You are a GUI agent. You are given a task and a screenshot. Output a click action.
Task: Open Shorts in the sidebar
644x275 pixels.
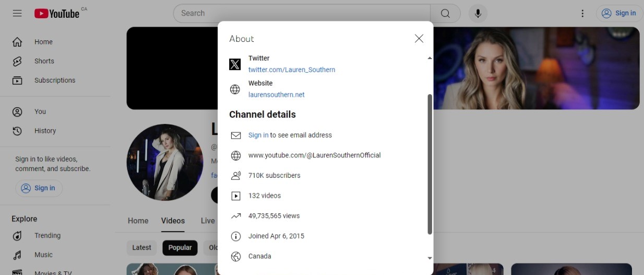(x=55, y=61)
